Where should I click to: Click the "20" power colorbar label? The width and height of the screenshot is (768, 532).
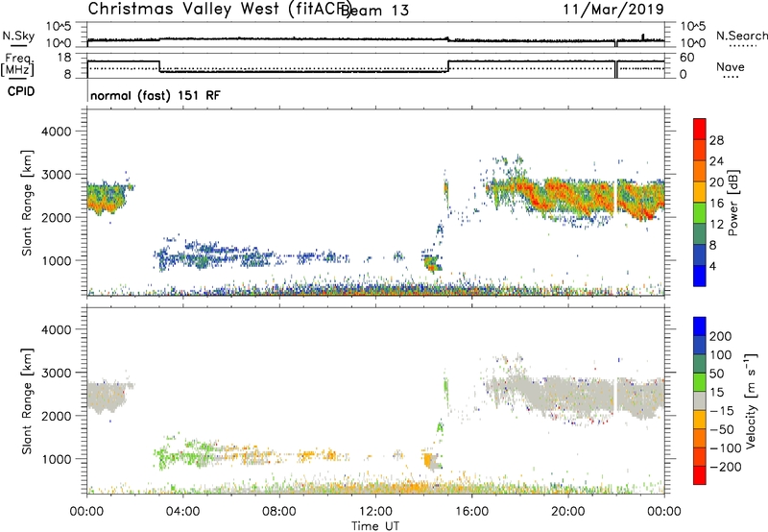coord(716,182)
